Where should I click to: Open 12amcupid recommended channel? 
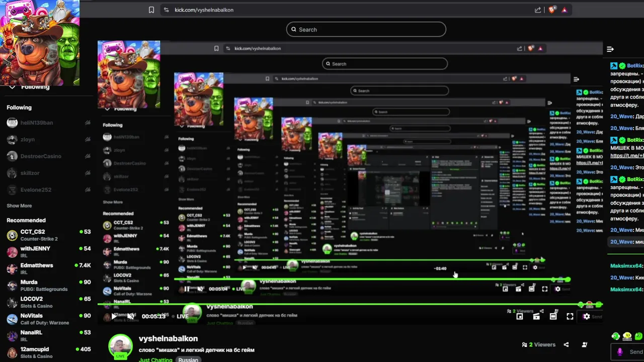pyautogui.click(x=48, y=352)
